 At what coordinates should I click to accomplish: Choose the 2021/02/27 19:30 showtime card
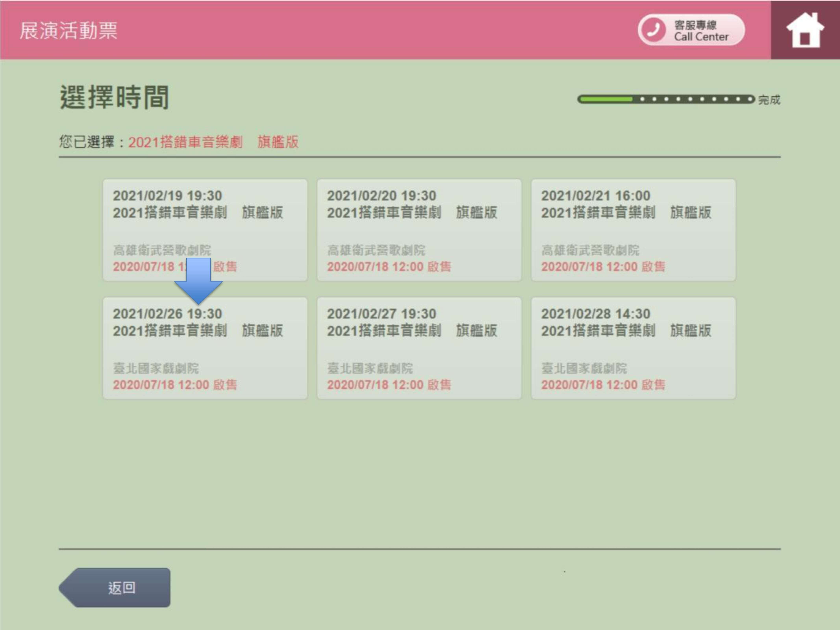click(x=419, y=348)
